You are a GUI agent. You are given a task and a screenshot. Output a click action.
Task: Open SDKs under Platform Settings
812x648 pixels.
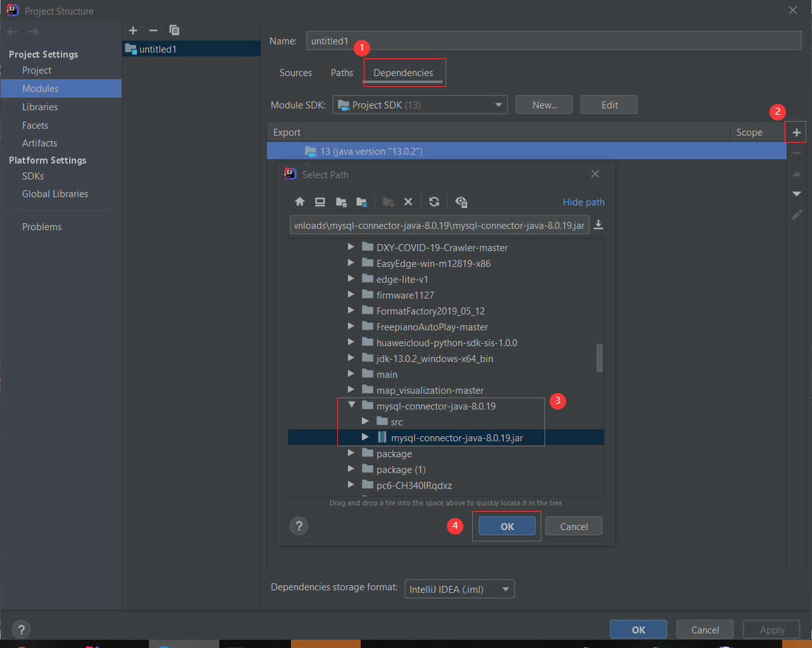33,176
